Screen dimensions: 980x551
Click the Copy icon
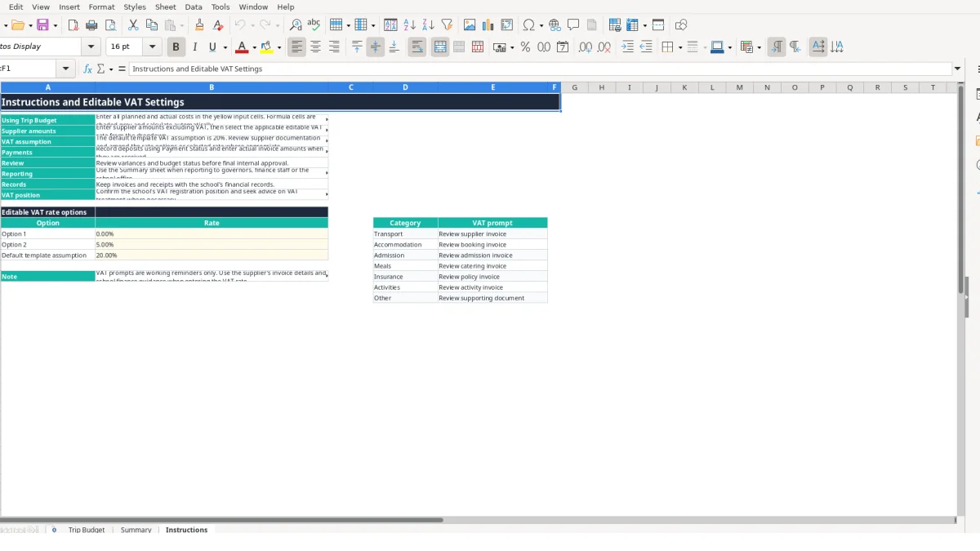click(152, 25)
